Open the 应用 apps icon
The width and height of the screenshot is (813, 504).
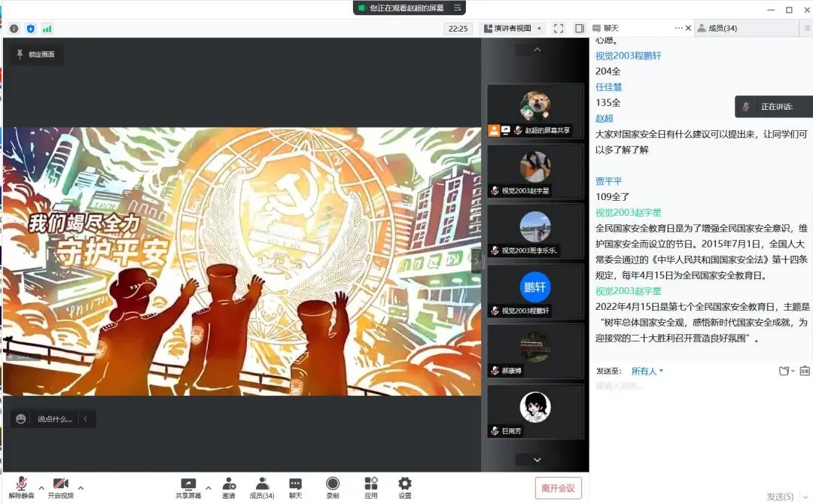370,488
